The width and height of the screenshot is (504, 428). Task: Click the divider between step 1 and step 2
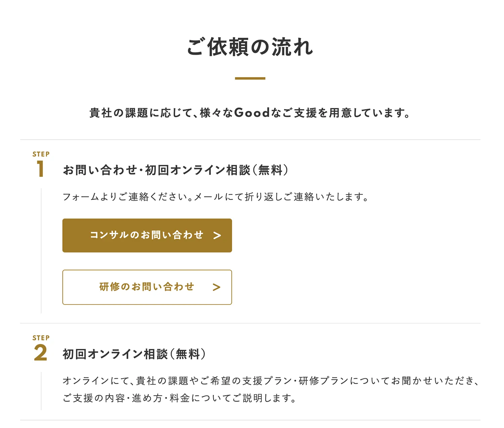250,323
